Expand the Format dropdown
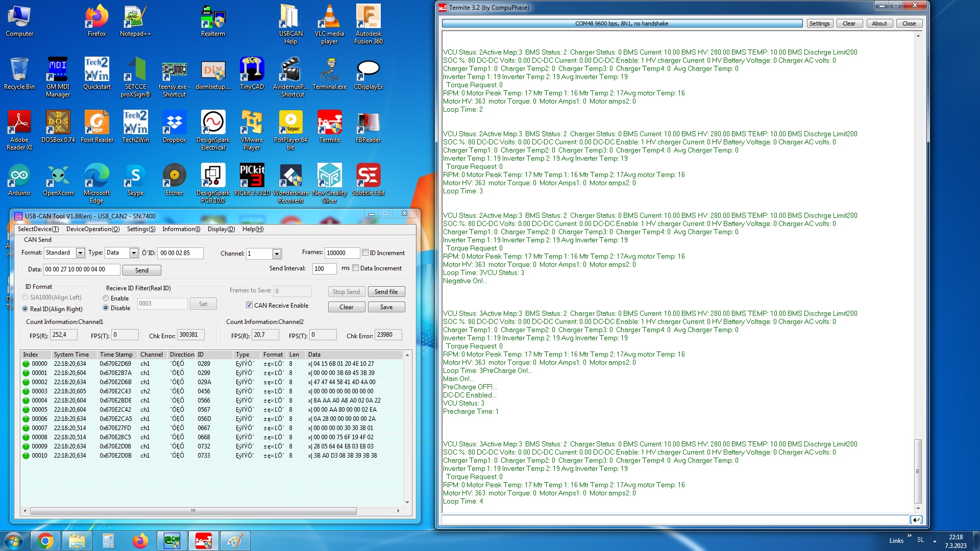The height and width of the screenshot is (551, 980). [80, 253]
